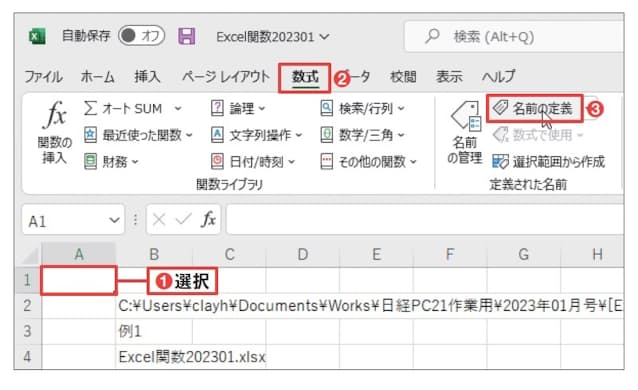Select column D header
The height and width of the screenshot is (390, 638).
(x=303, y=255)
